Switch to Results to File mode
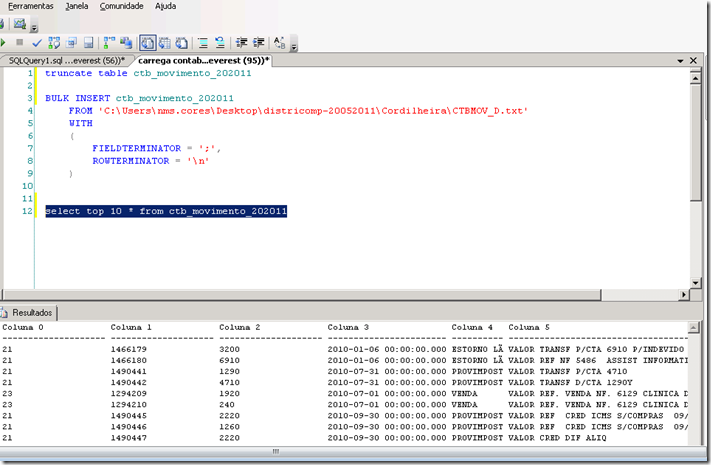Image resolution: width=711 pixels, height=465 pixels. coord(182,43)
